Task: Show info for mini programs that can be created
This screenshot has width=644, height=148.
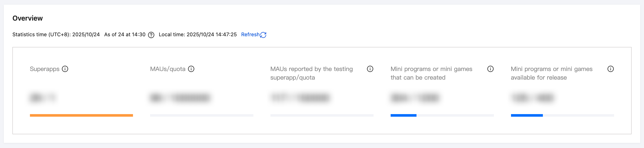Action: coord(490,69)
